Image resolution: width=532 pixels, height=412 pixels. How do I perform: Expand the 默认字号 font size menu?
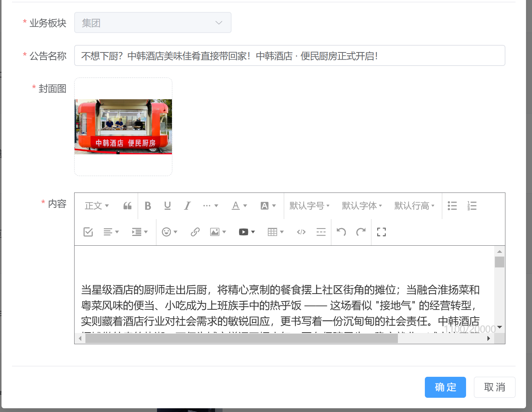[x=309, y=206]
